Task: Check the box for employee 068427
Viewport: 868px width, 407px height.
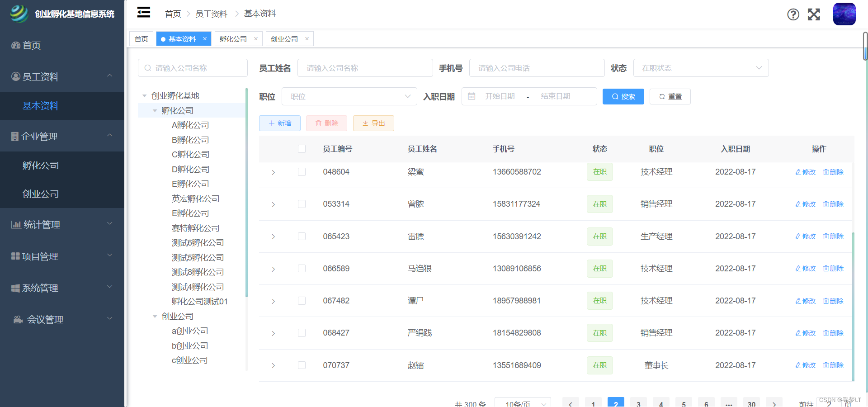Action: (x=302, y=333)
